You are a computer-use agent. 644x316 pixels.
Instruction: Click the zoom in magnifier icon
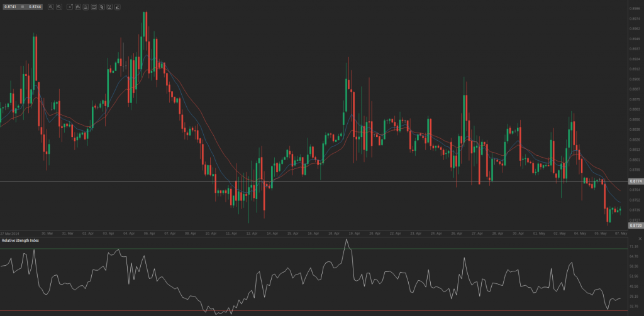pos(59,7)
